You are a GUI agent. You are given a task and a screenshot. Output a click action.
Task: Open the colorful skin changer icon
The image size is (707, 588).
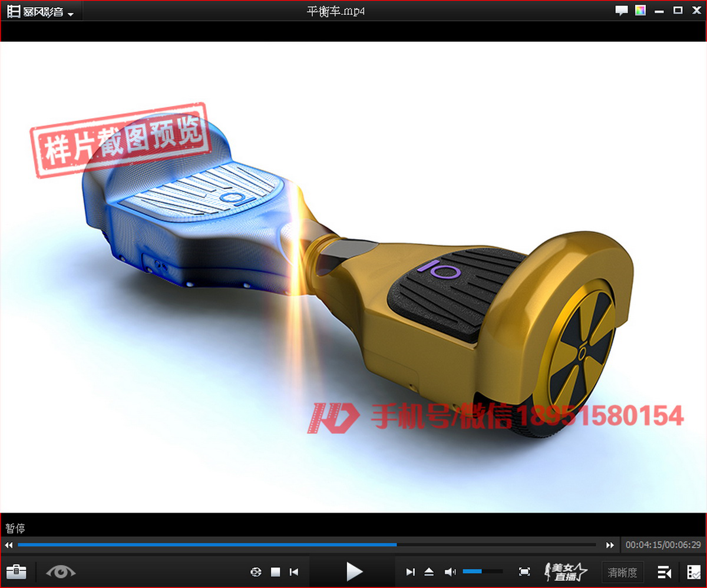[640, 11]
